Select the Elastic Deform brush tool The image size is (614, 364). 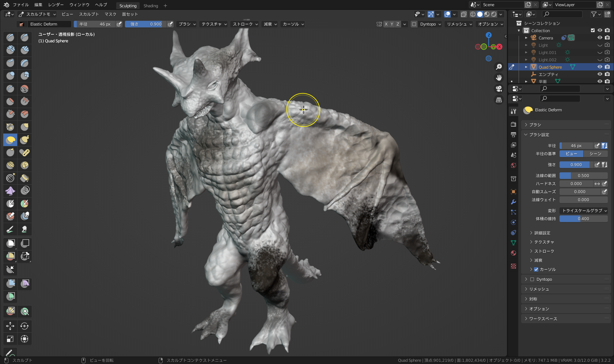(x=11, y=139)
